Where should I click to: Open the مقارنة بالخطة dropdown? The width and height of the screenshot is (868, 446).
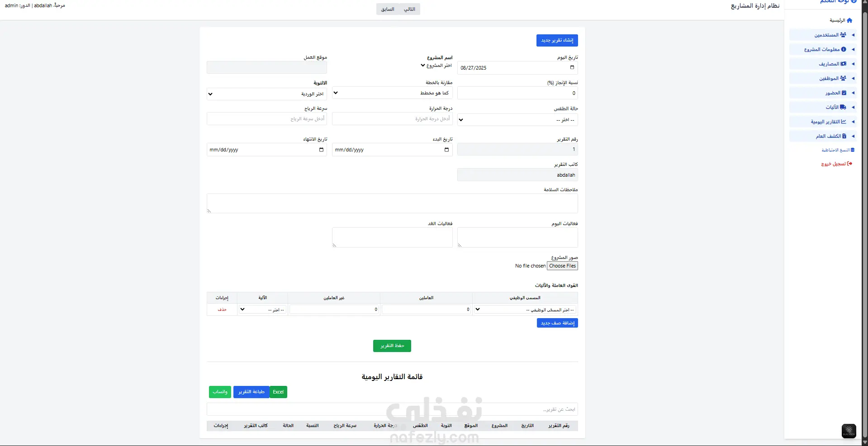(392, 93)
